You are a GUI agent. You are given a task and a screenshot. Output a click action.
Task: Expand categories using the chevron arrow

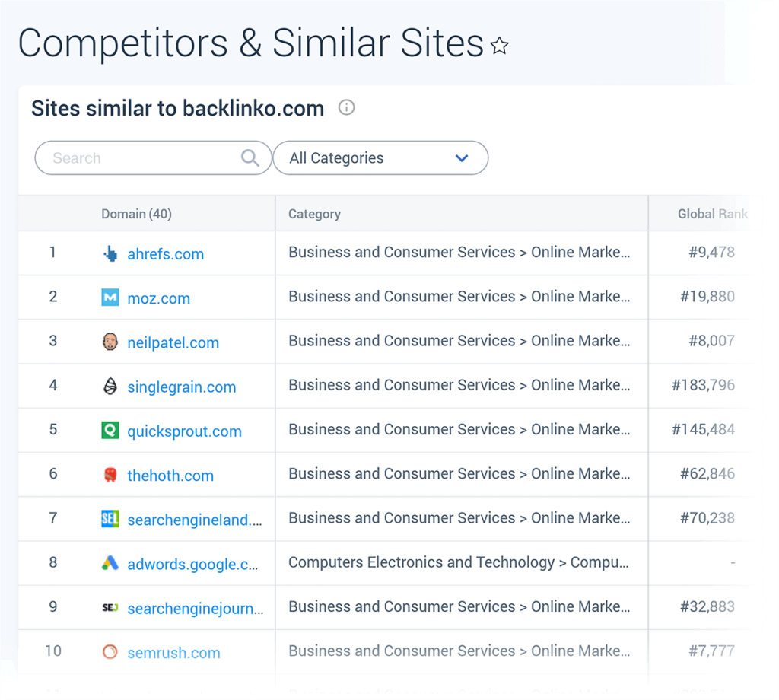pyautogui.click(x=462, y=158)
